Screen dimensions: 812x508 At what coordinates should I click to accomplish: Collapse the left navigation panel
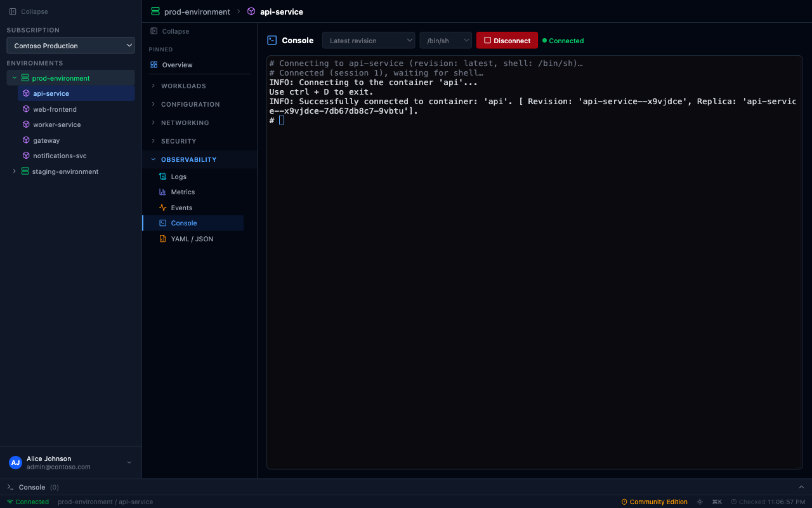[x=27, y=11]
